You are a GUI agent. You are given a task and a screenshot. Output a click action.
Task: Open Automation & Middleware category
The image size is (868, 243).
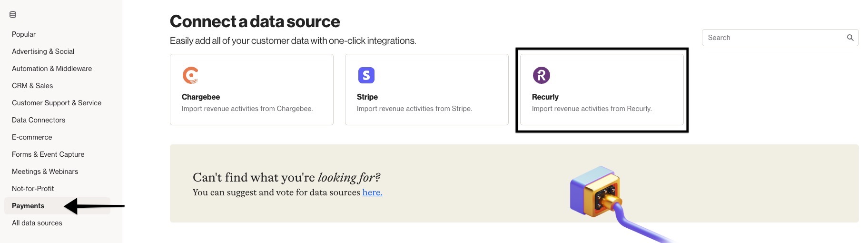[52, 69]
